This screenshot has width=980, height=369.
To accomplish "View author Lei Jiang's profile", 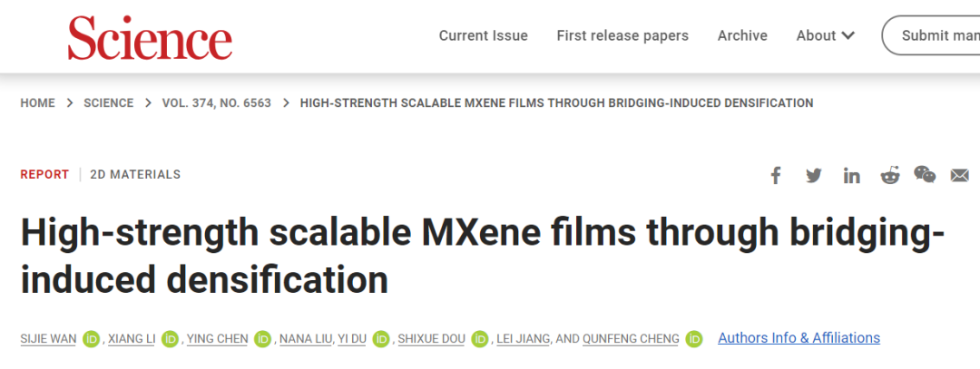I will click(x=524, y=339).
